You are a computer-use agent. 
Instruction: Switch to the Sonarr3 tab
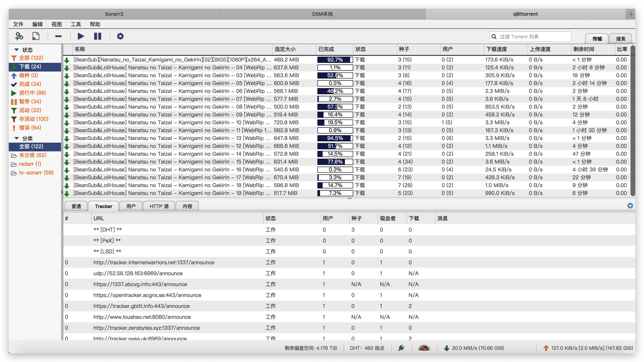click(114, 14)
